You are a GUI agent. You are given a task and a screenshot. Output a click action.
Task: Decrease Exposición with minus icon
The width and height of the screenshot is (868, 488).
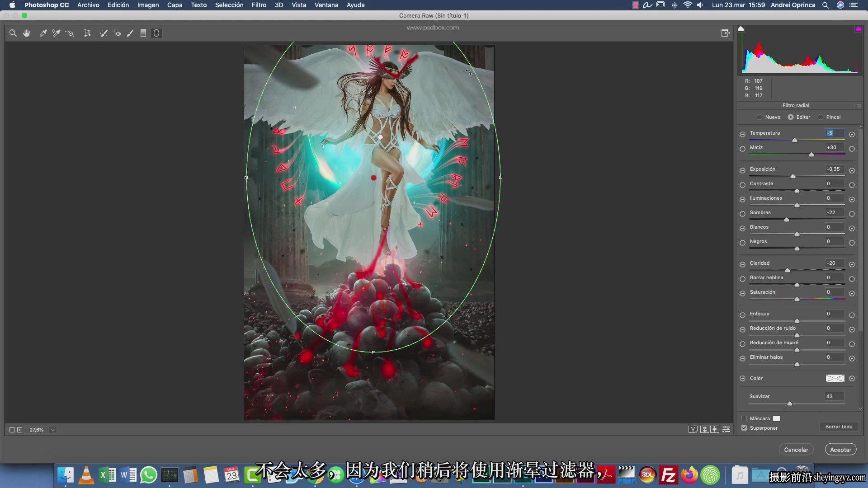(742, 170)
